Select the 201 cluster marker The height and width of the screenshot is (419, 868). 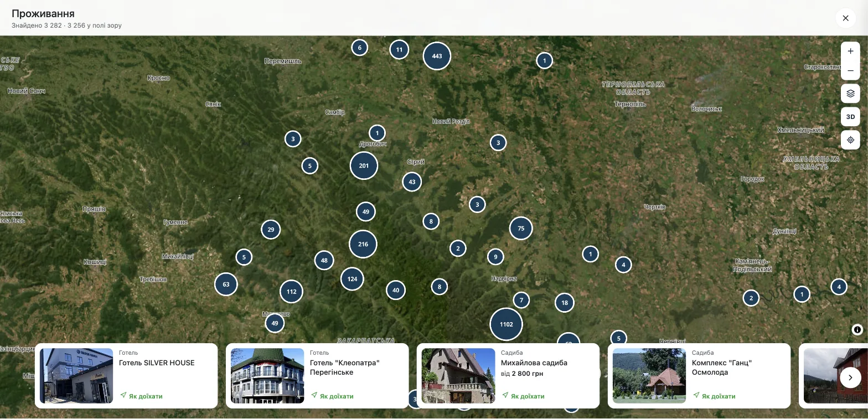pyautogui.click(x=364, y=165)
